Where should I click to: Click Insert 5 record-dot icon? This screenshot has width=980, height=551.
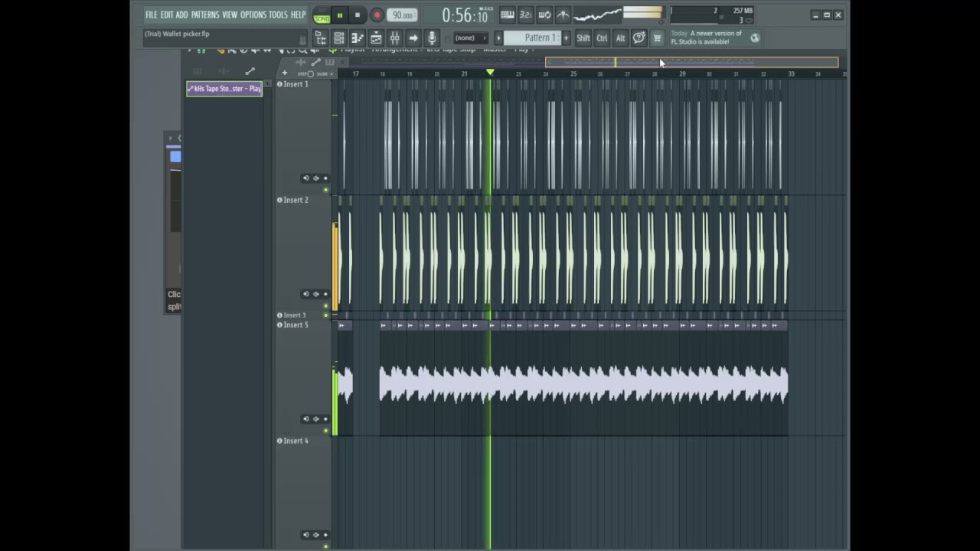pyautogui.click(x=325, y=419)
